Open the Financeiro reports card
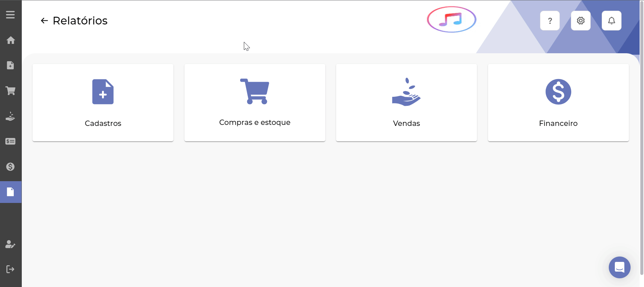 click(x=558, y=102)
